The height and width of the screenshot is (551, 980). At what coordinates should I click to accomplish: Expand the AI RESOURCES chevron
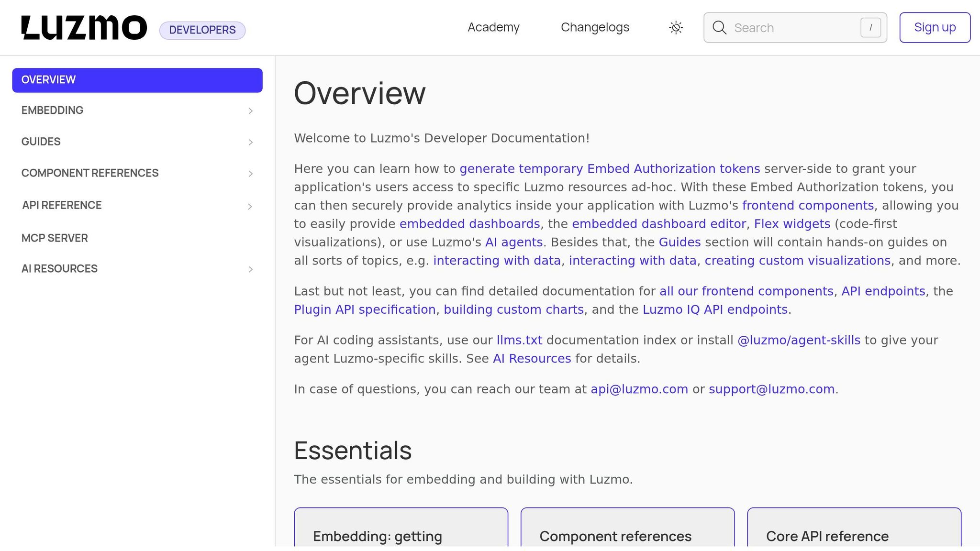pos(250,269)
